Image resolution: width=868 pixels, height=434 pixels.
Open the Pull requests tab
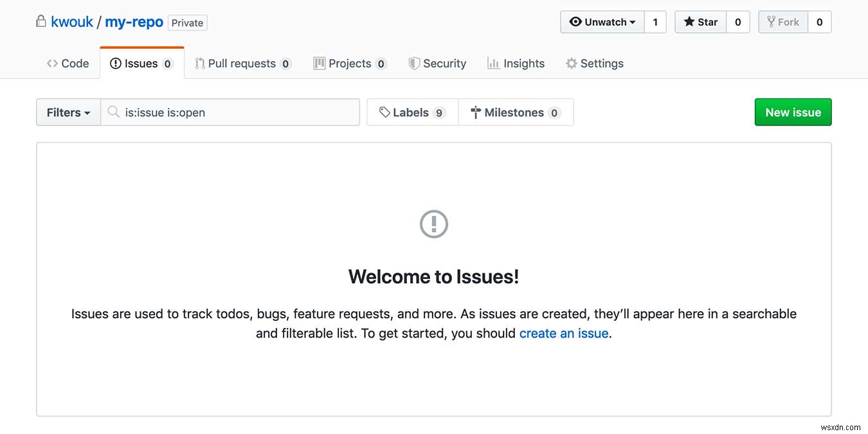coord(242,63)
